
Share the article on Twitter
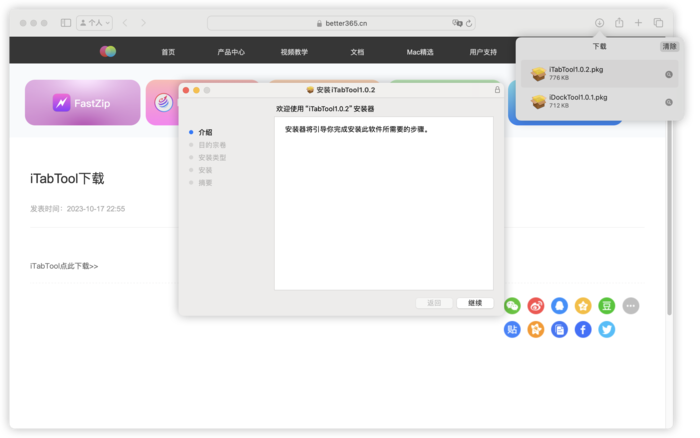click(606, 329)
